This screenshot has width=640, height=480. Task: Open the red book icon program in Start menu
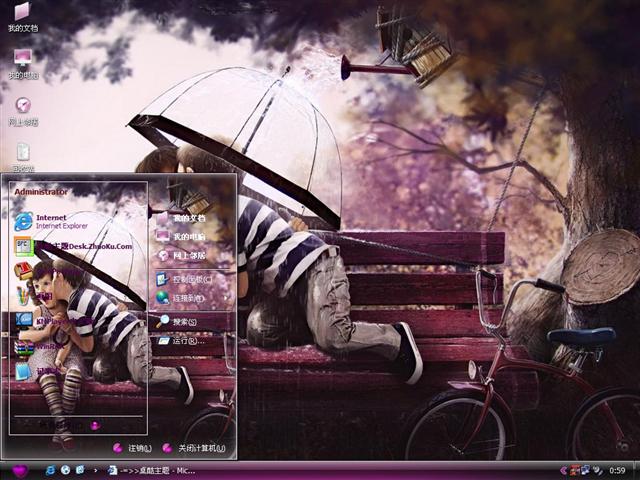[24, 271]
